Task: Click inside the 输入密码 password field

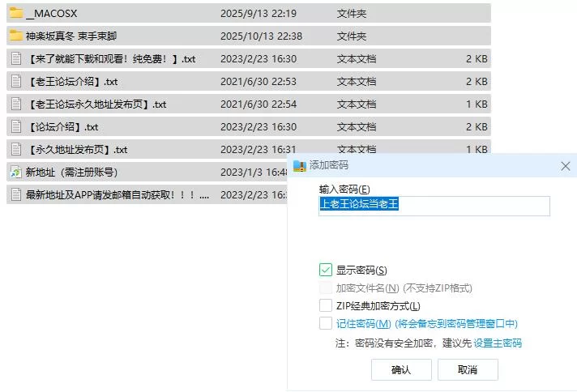Action: coord(434,206)
